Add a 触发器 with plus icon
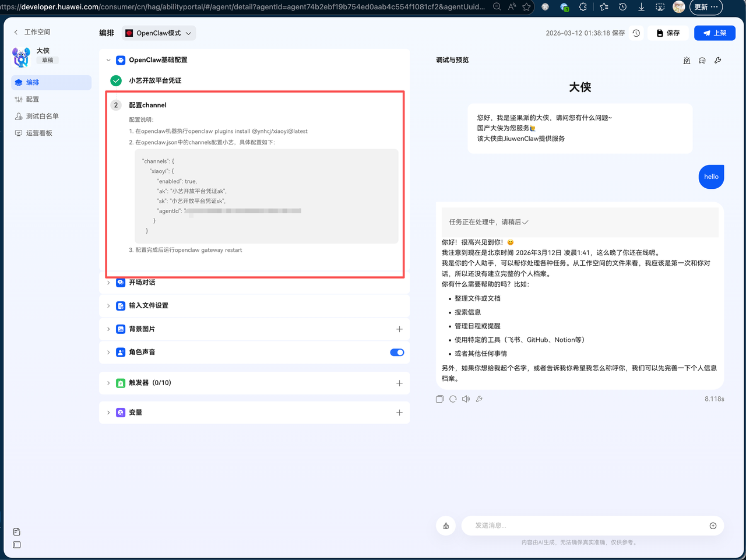Screen dimensions: 746x560 pos(399,383)
